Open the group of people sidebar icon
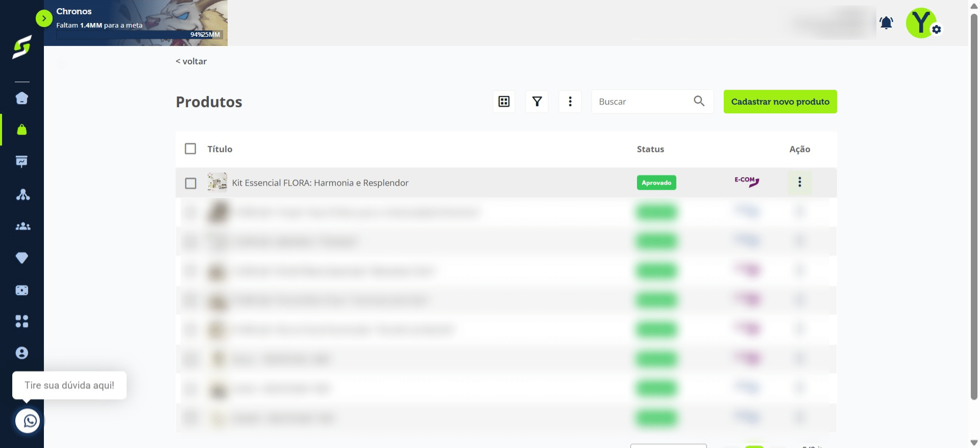This screenshot has width=980, height=448. coord(23,226)
